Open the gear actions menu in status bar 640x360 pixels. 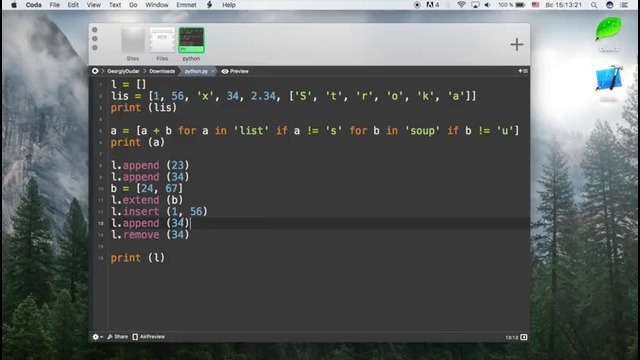97,337
